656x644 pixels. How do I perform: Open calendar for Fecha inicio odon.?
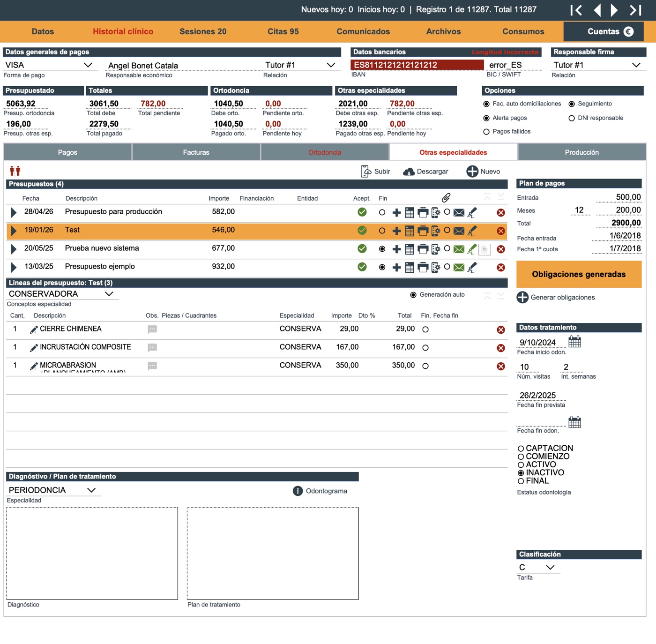point(574,341)
